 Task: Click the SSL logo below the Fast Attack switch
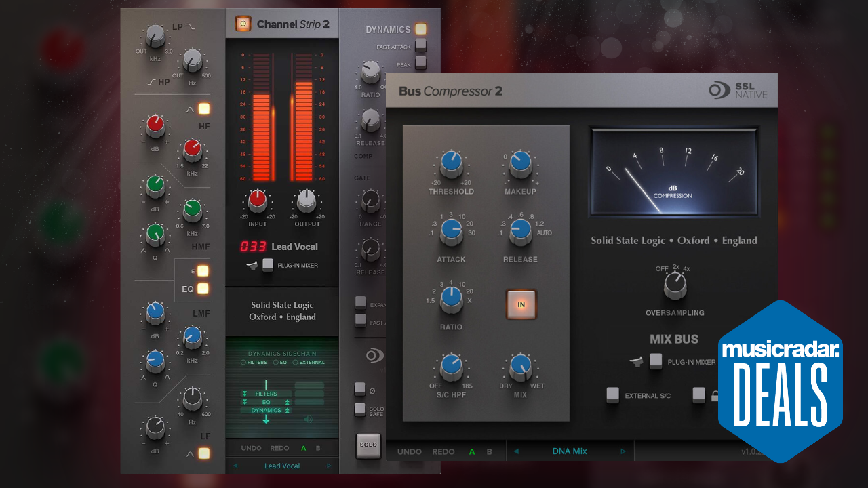(375, 356)
